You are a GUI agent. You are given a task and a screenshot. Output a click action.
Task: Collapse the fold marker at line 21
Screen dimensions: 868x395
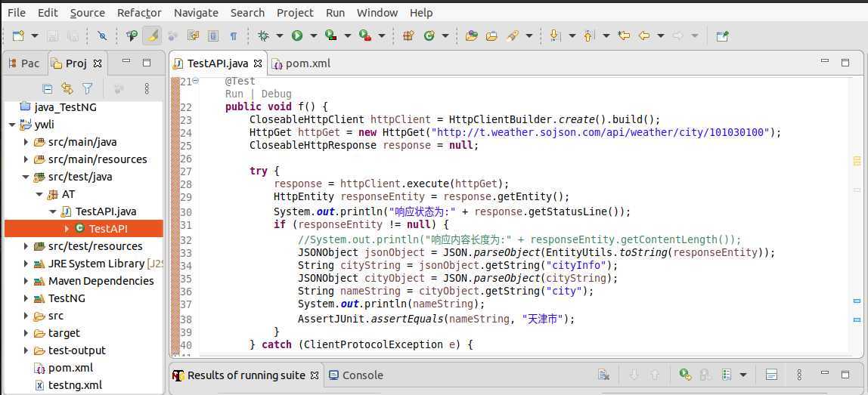tap(195, 81)
